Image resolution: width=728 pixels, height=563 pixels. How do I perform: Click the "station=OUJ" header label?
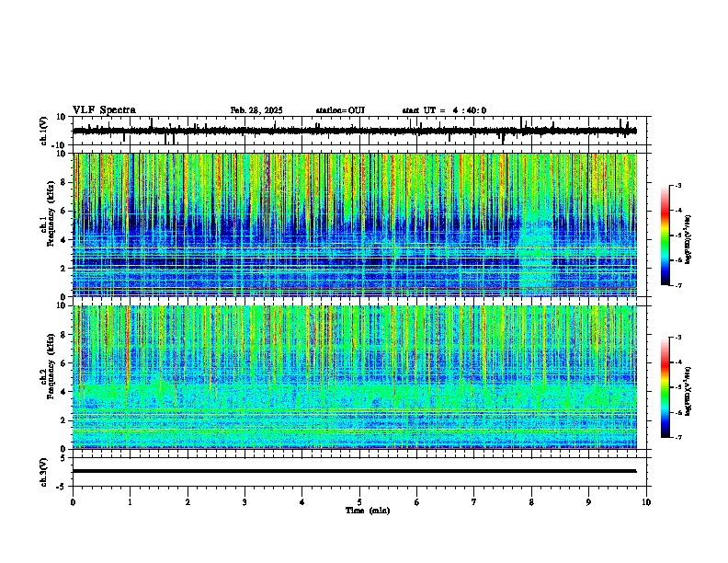click(340, 110)
